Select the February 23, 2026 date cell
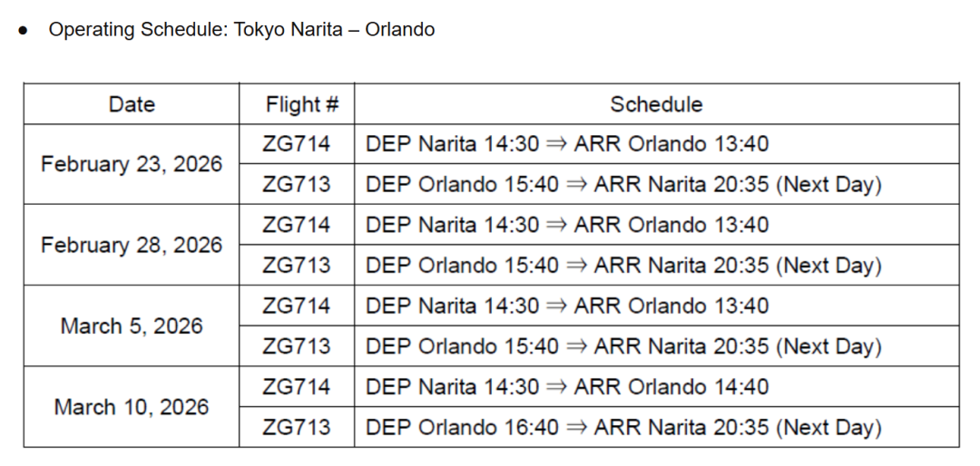980x466 pixels. pos(132,164)
